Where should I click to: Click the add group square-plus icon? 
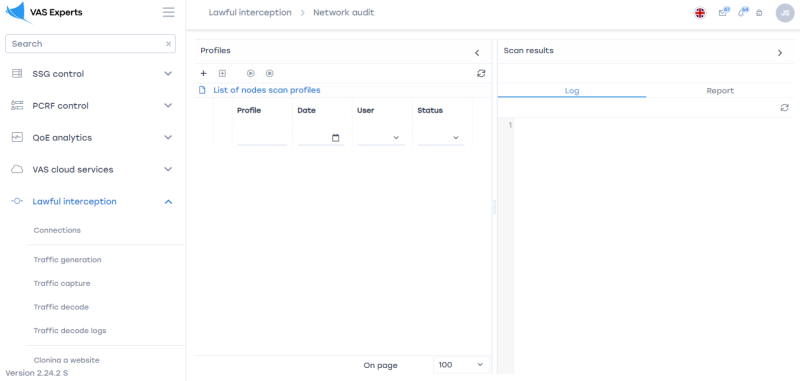pyautogui.click(x=222, y=73)
